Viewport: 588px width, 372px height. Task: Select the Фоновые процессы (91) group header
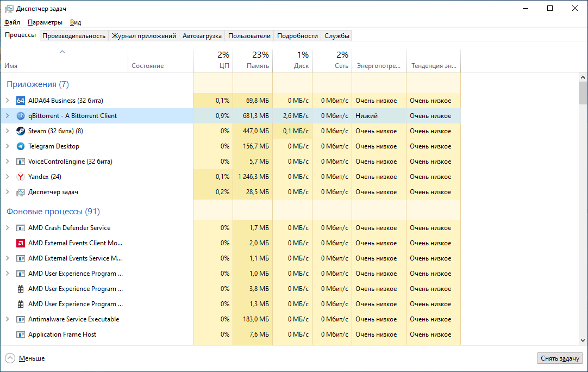tap(53, 212)
